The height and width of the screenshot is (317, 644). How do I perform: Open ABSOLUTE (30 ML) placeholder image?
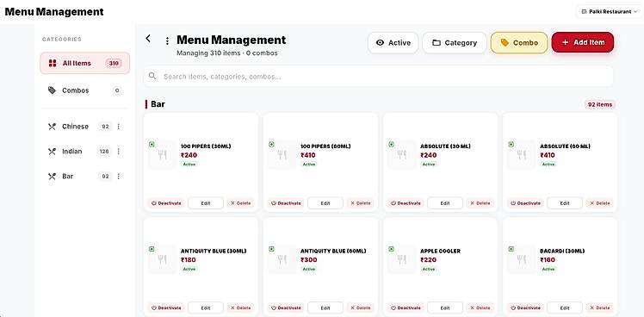tap(402, 154)
